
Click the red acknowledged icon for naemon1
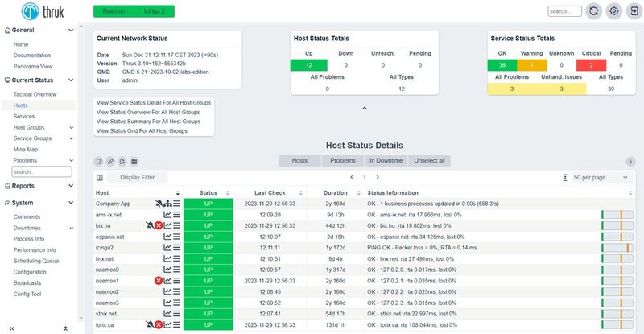pos(159,281)
